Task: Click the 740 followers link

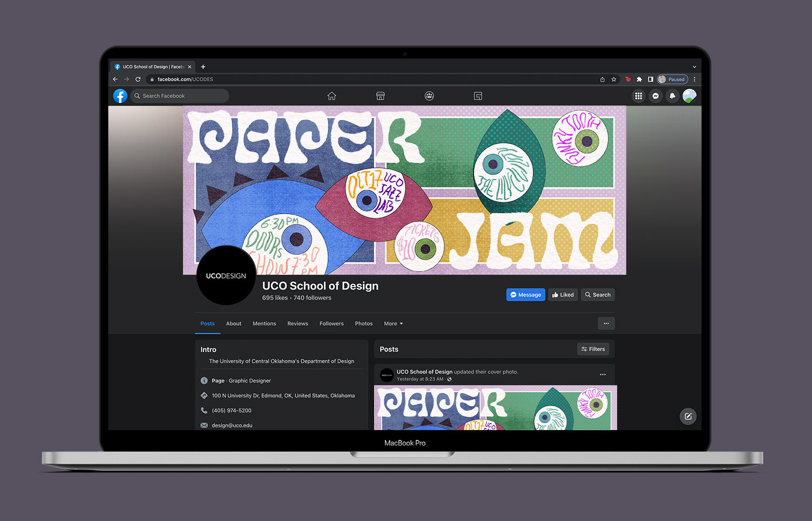Action: click(312, 298)
